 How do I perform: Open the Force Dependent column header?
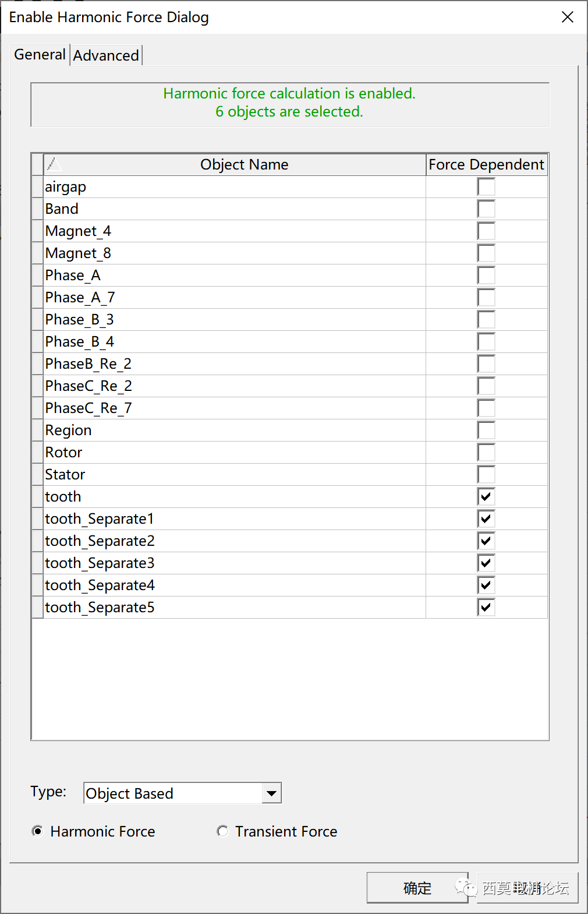point(486,164)
